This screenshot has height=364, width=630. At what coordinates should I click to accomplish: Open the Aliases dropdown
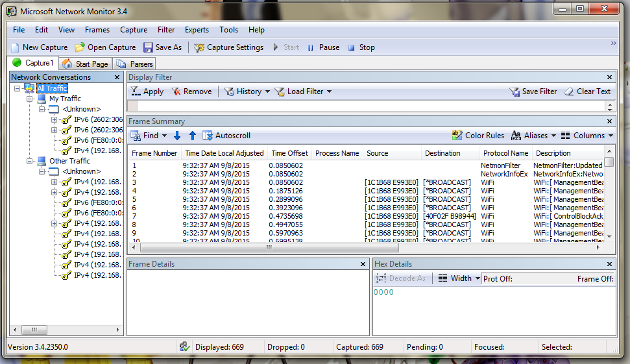coord(553,136)
